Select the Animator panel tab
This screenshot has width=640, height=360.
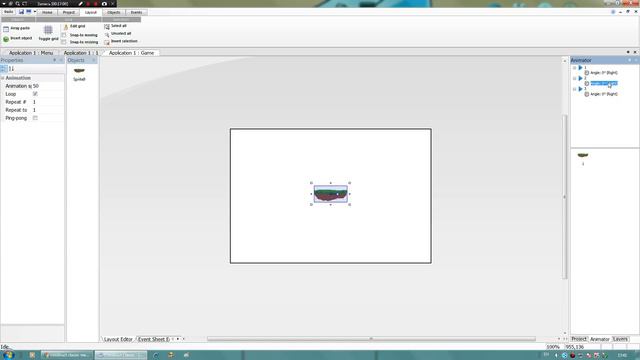[x=599, y=339]
